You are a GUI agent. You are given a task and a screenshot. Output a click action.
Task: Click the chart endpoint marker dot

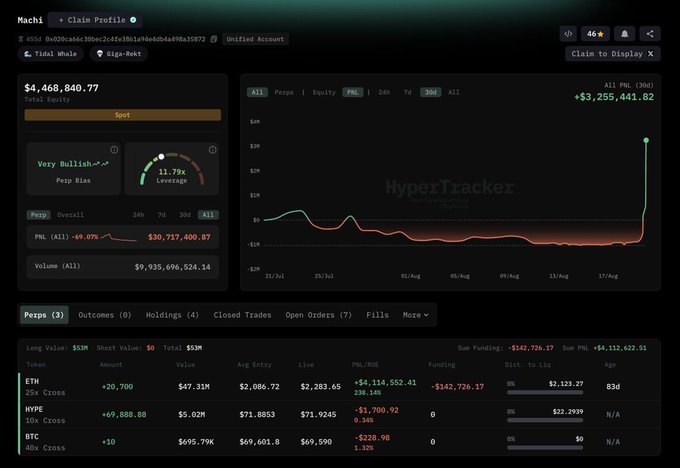[x=646, y=140]
